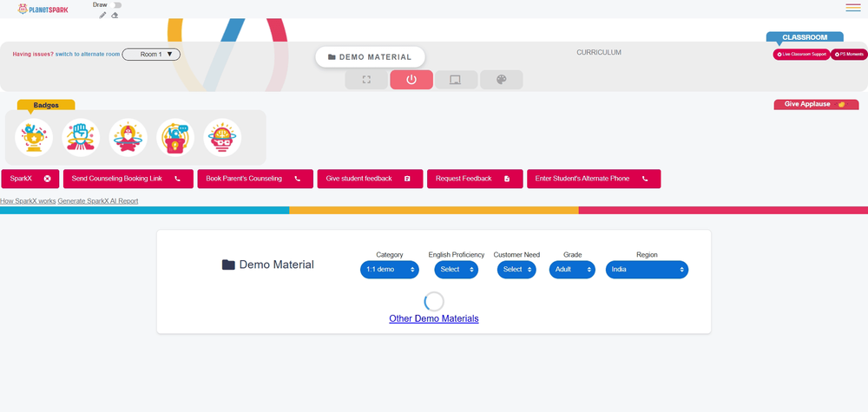Click Generate SparkX AI Report link
This screenshot has width=868, height=412.
click(98, 201)
